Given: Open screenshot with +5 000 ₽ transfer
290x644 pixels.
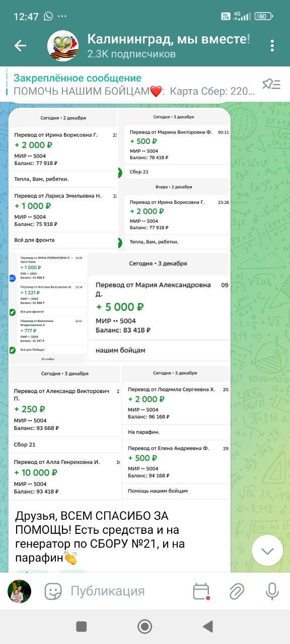Looking at the screenshot, I should click(158, 307).
